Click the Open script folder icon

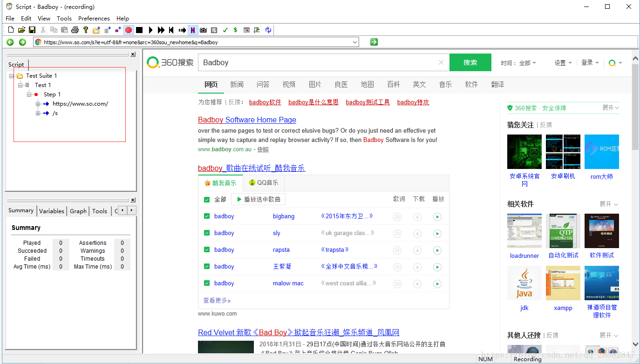21,30
